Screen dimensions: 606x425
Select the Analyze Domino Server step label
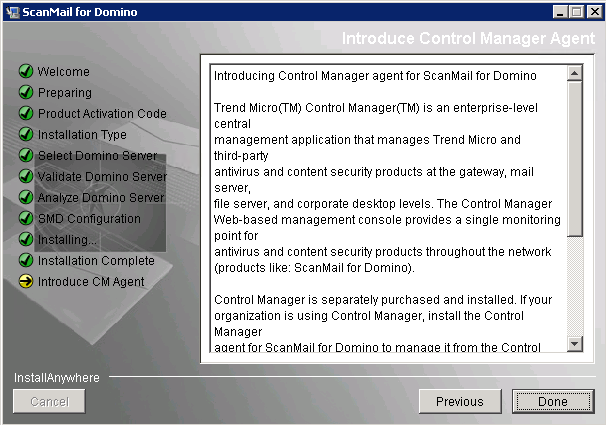tap(101, 198)
